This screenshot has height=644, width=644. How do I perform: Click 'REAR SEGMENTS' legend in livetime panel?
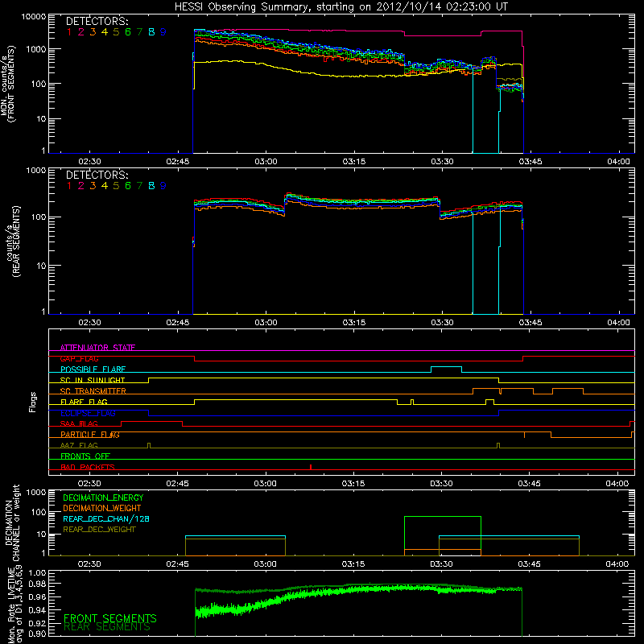107,627
